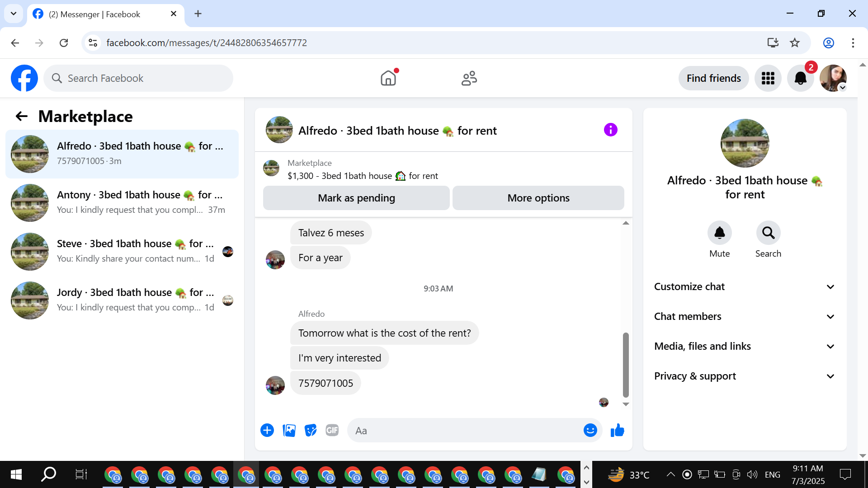Click the chat message scrollbar
The image size is (868, 488).
pyautogui.click(x=626, y=364)
